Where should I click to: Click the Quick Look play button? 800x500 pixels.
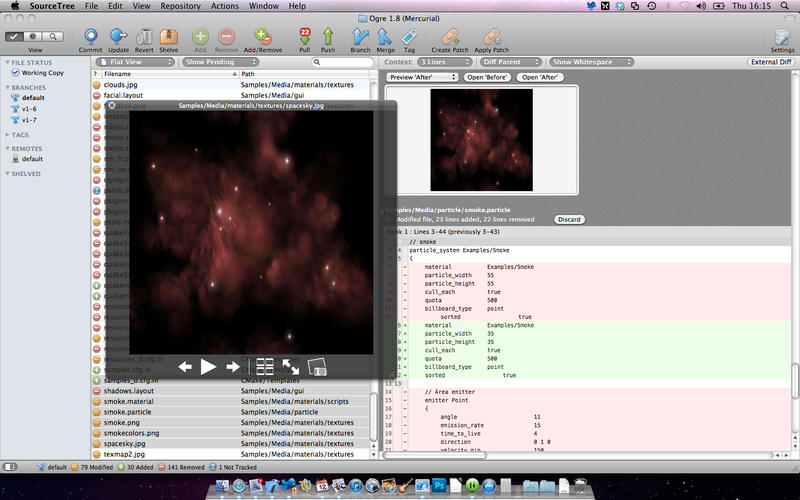(208, 366)
